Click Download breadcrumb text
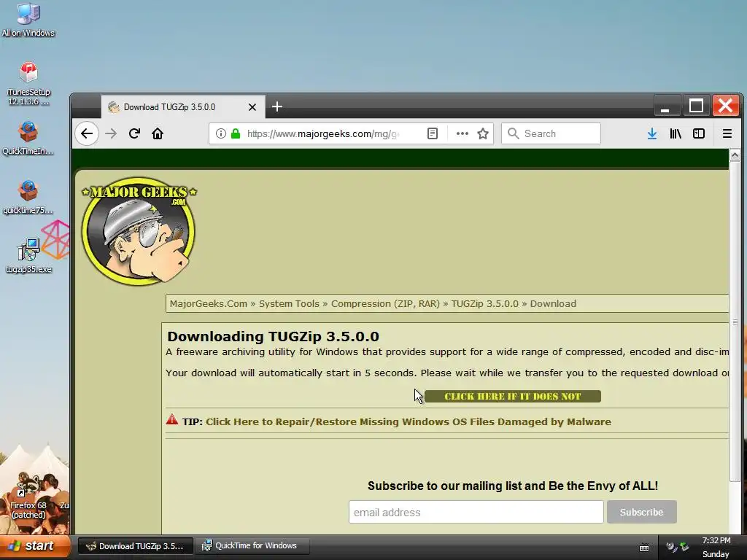Screen dimensions: 747x560 pyautogui.click(x=553, y=304)
